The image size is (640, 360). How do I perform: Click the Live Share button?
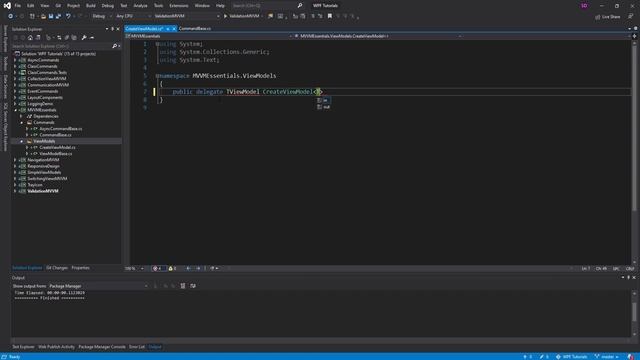point(608,17)
